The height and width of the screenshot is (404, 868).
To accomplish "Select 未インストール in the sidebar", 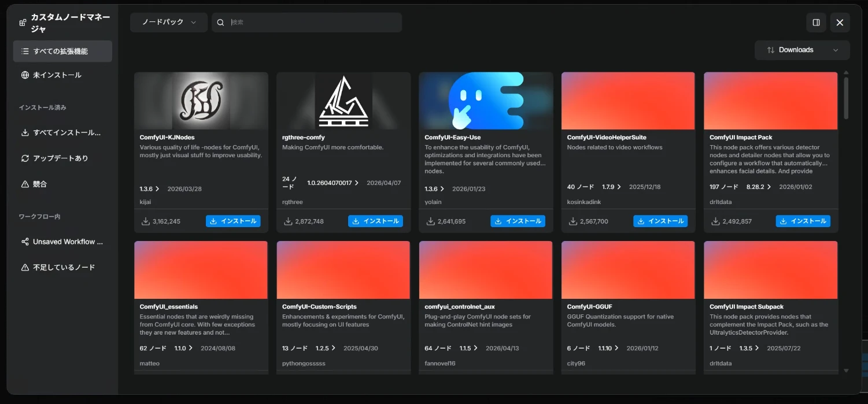I will [x=62, y=75].
